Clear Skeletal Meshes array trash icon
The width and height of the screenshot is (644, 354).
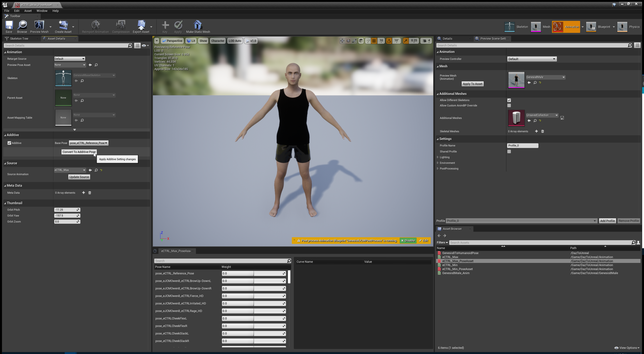[542, 131]
